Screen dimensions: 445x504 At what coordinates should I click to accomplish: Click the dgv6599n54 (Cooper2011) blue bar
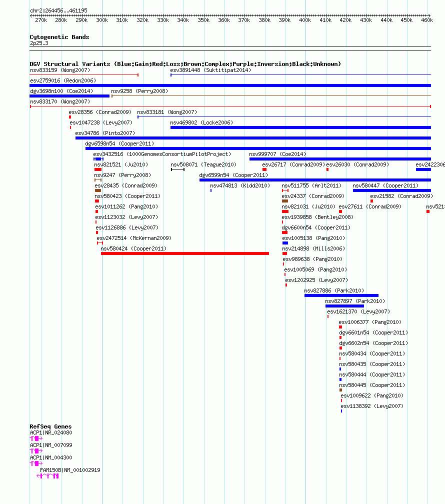(315, 180)
